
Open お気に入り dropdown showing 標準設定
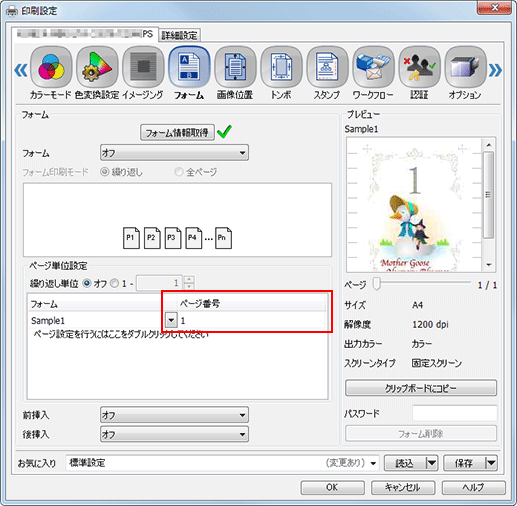click(x=222, y=463)
